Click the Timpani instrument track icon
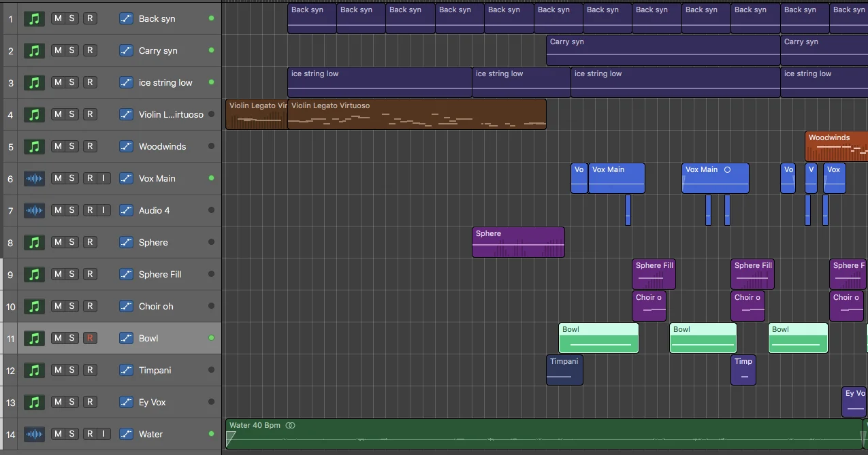The width and height of the screenshot is (868, 455). pyautogui.click(x=34, y=370)
